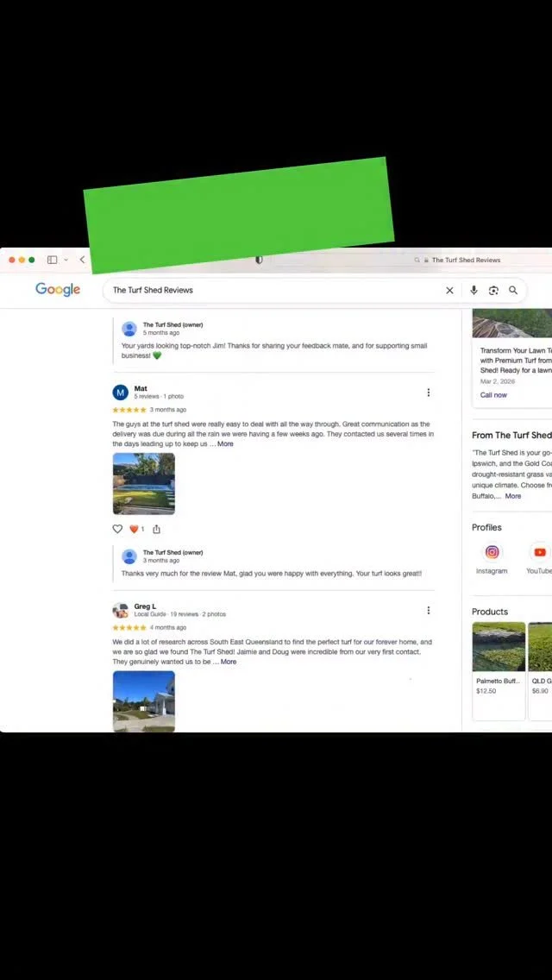Toggle the Safari sidebar icon
The width and height of the screenshot is (552, 980).
(53, 260)
